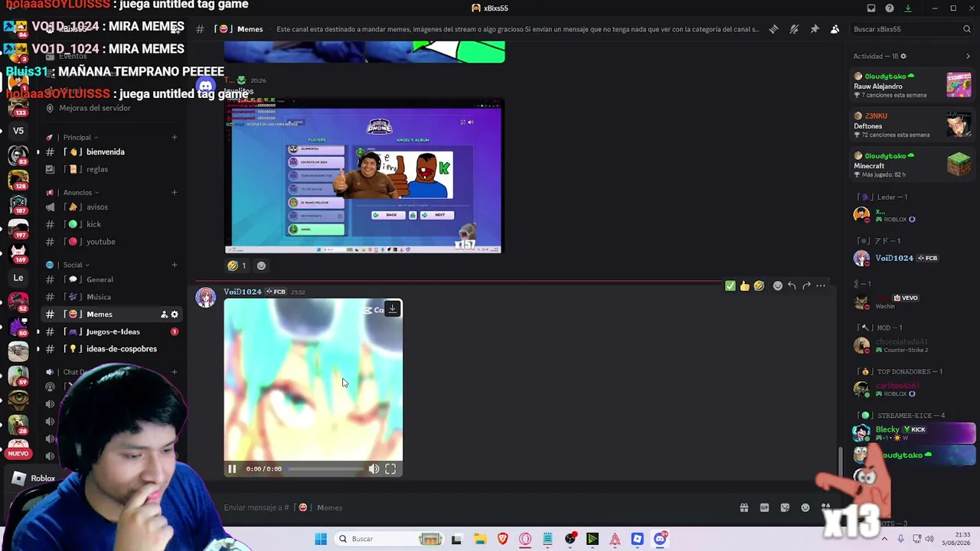This screenshot has height=551, width=980.
Task: Click the search box Buscar xBixs55
Action: click(911, 29)
